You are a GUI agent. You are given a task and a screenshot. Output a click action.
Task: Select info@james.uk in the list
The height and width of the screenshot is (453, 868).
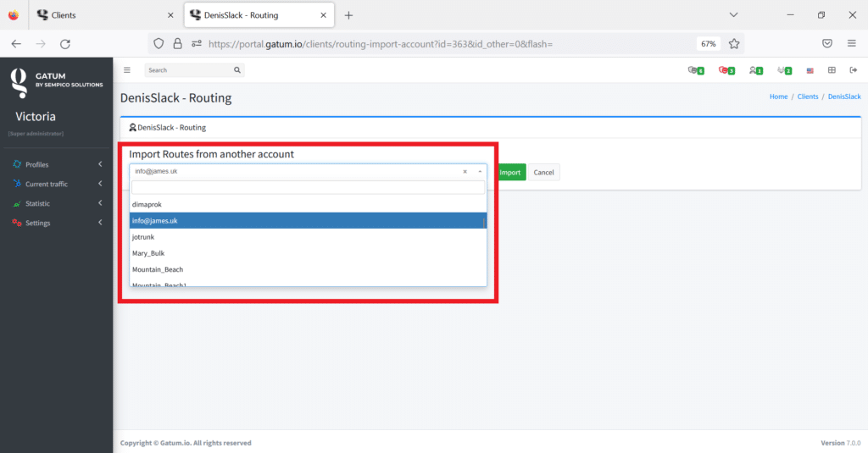tap(308, 221)
